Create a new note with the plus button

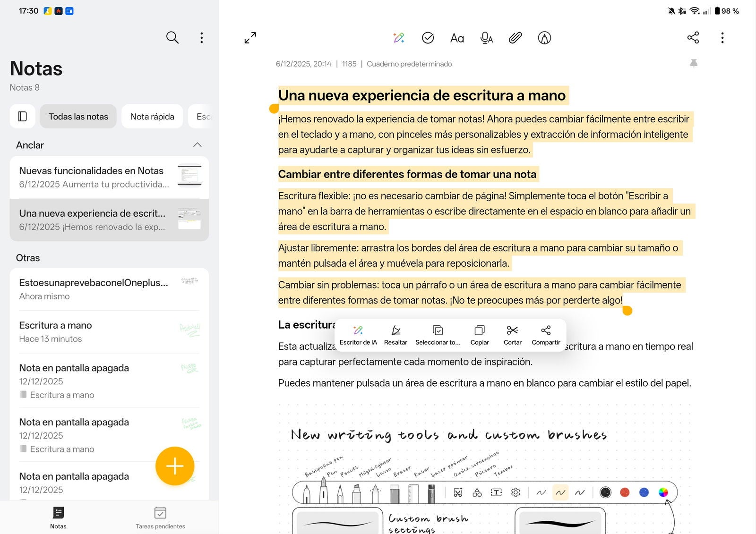coord(175,466)
